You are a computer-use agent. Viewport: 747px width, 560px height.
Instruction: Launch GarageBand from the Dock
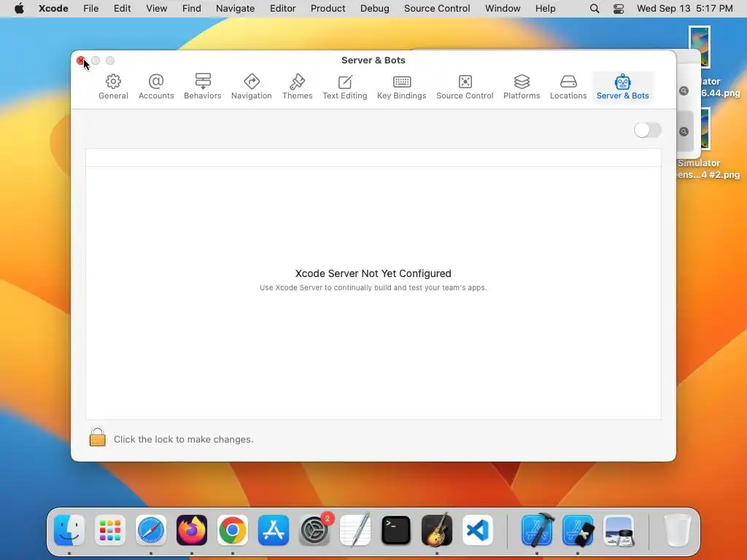437,530
